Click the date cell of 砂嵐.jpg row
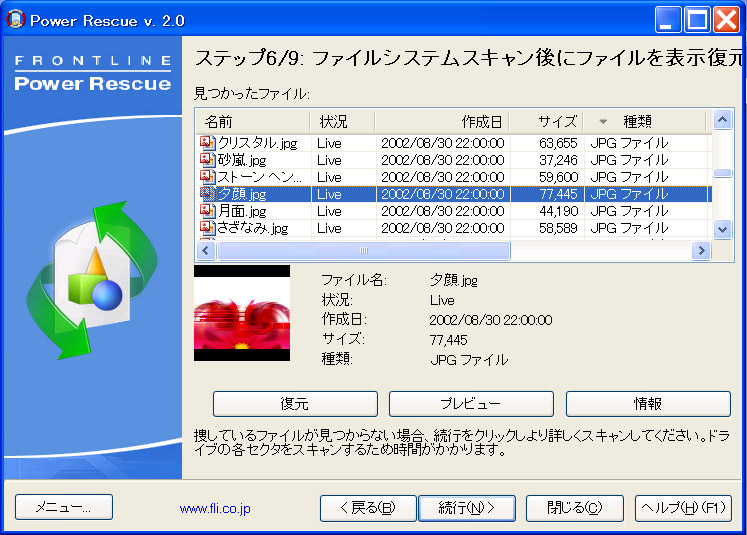Image resolution: width=747 pixels, height=535 pixels. tap(443, 160)
